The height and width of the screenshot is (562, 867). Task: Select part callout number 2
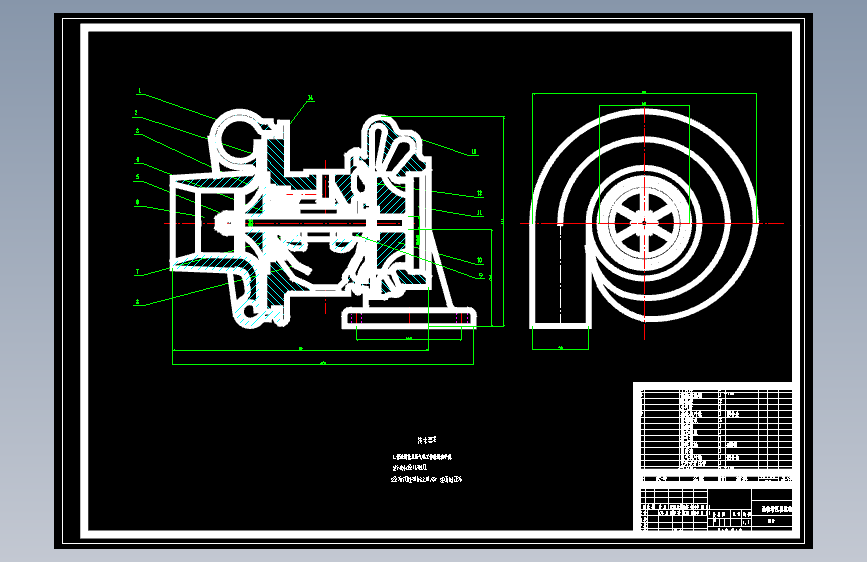(x=136, y=113)
